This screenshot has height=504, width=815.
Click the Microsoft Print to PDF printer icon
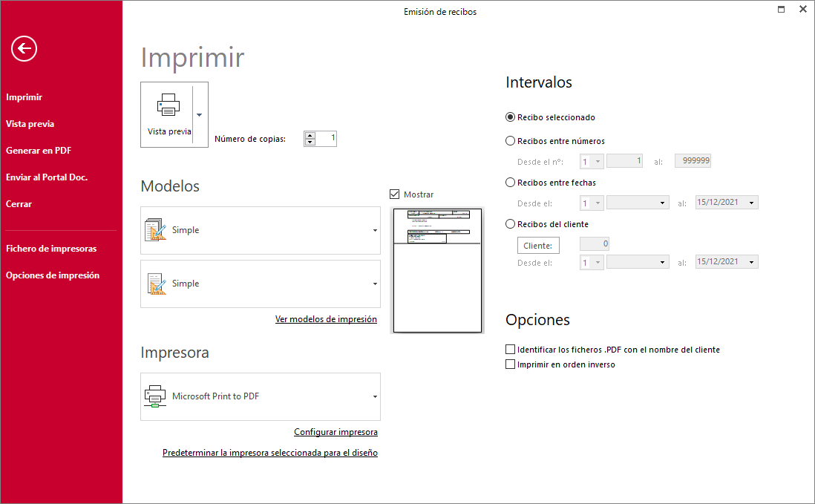155,396
